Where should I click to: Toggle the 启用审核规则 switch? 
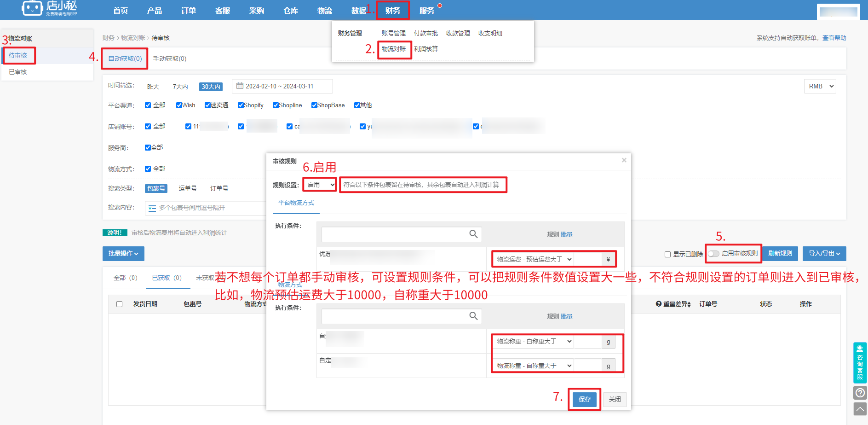click(713, 254)
